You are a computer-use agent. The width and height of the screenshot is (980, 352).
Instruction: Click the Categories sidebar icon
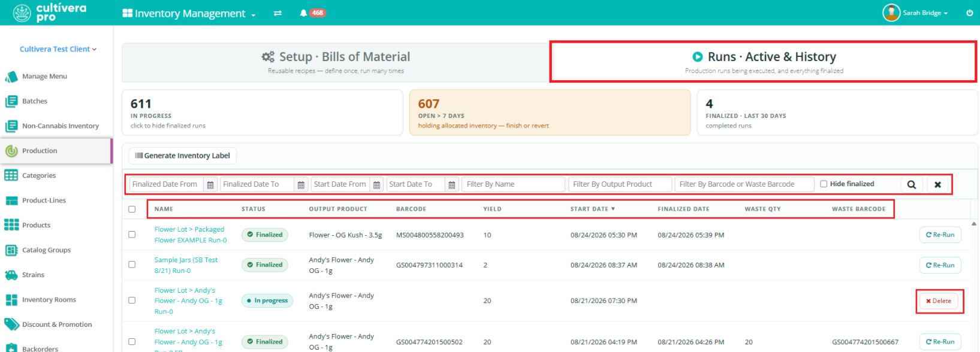coord(11,175)
